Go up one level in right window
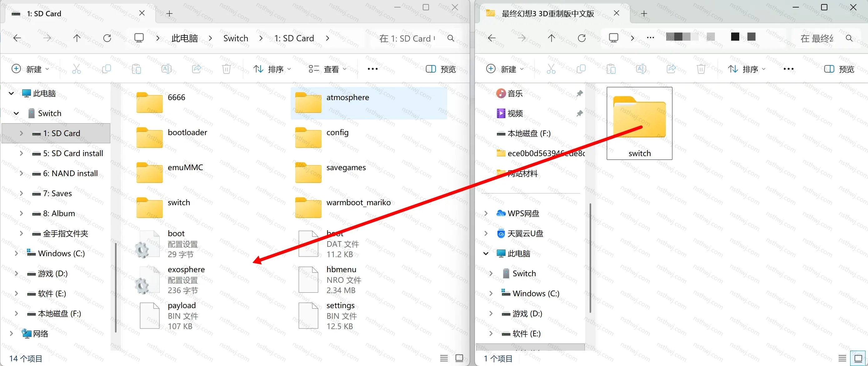This screenshot has width=868, height=366. [x=551, y=38]
